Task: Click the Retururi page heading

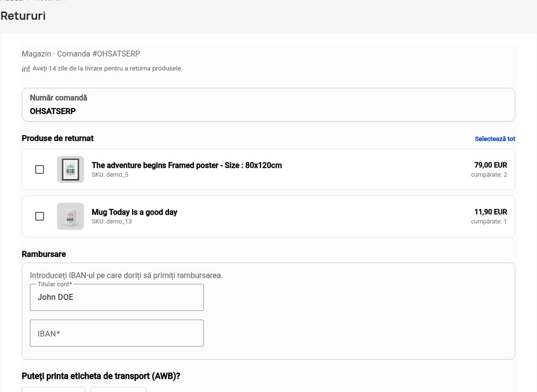Action: coord(23,16)
